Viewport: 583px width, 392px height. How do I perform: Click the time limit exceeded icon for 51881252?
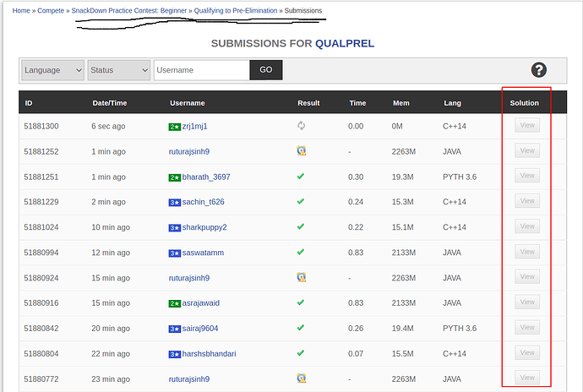301,151
